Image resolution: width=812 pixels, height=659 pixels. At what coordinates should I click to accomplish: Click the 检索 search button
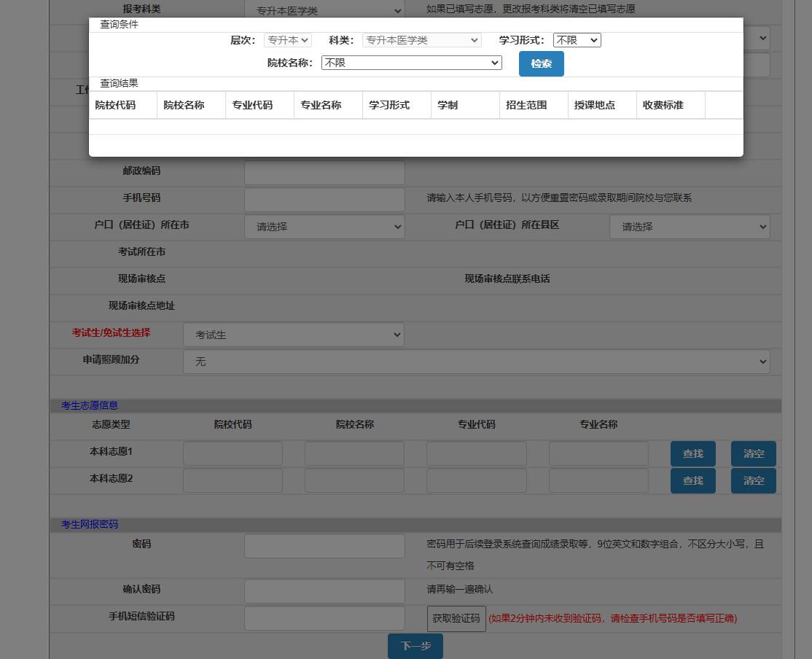coord(541,63)
